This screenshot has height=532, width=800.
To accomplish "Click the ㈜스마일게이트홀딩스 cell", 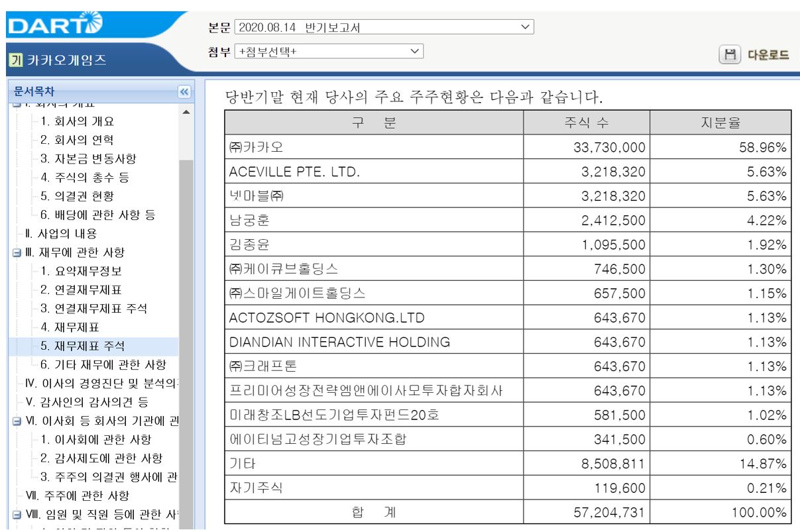I will pos(374,293).
